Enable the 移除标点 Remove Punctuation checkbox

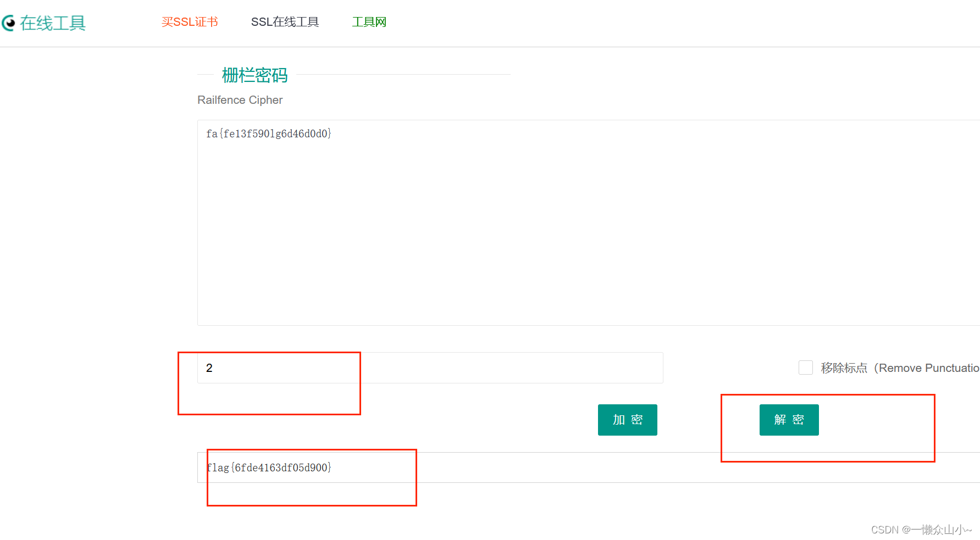pos(806,368)
